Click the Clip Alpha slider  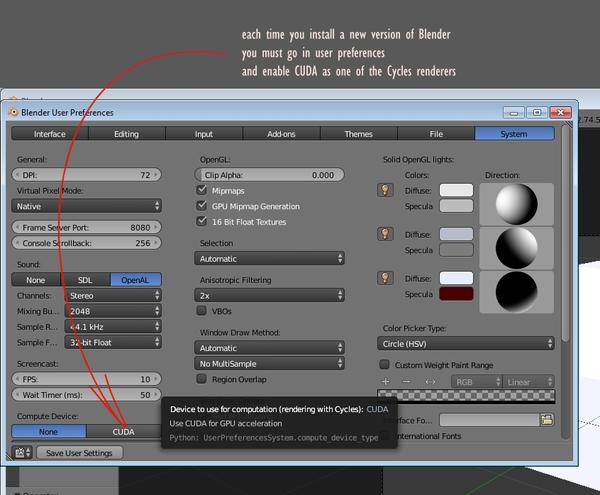coord(269,175)
